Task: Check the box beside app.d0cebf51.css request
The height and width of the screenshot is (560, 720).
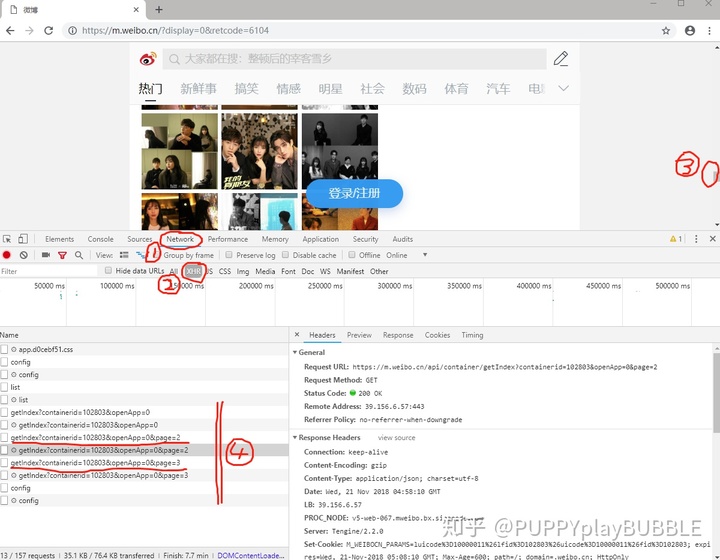Action: (4, 349)
